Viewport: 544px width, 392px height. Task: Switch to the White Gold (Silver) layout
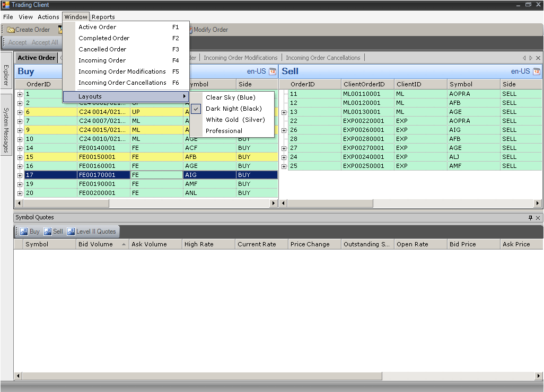point(235,120)
